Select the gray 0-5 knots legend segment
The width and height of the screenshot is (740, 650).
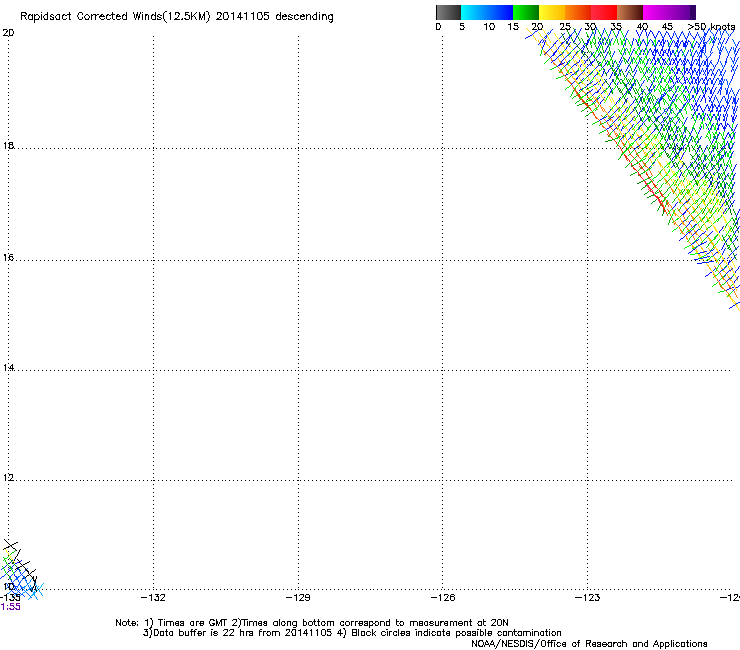449,12
